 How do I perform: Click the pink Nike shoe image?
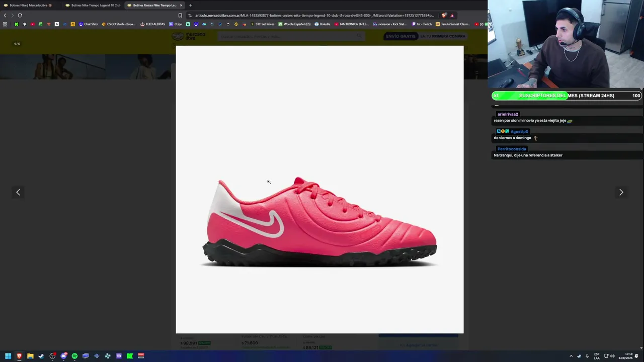point(319,222)
